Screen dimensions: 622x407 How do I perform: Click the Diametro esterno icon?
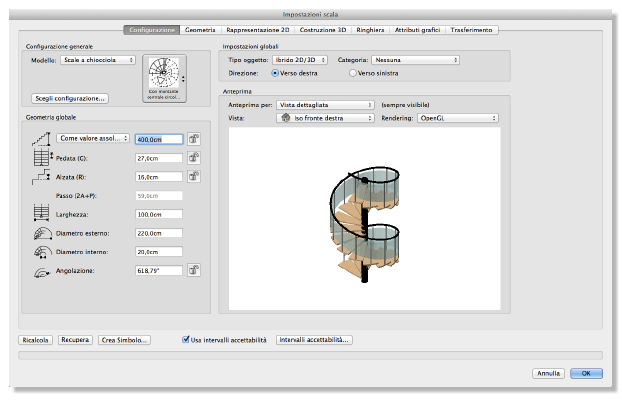pos(43,233)
